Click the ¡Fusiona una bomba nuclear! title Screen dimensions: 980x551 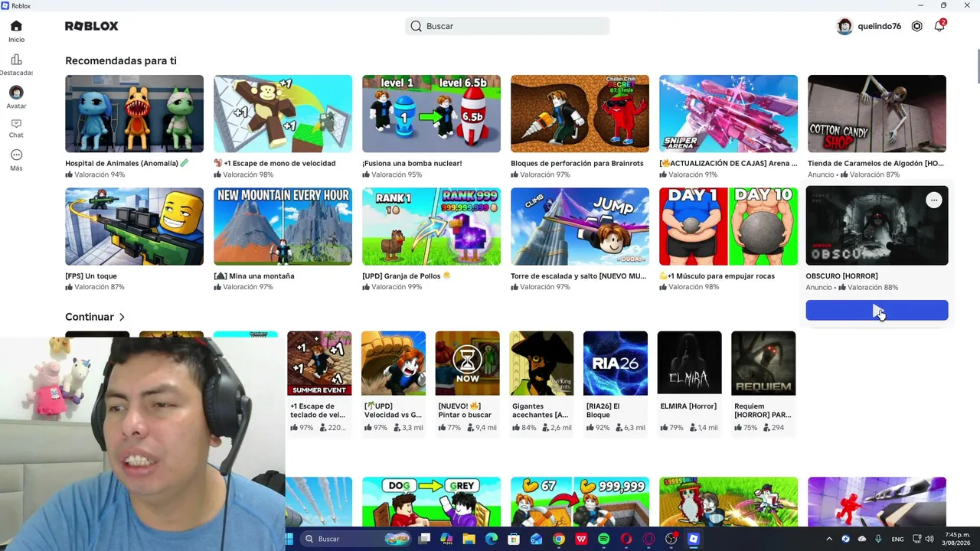412,163
